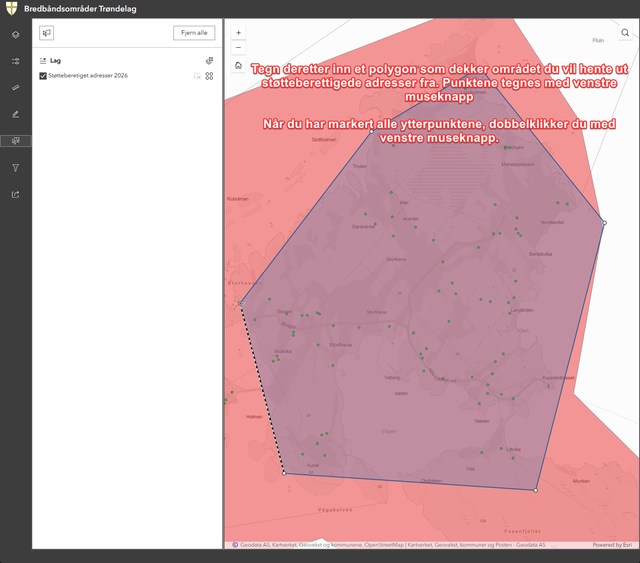Image resolution: width=640 pixels, height=563 pixels.
Task: Click polygon vertex near Nordlandet
Action: (x=604, y=223)
